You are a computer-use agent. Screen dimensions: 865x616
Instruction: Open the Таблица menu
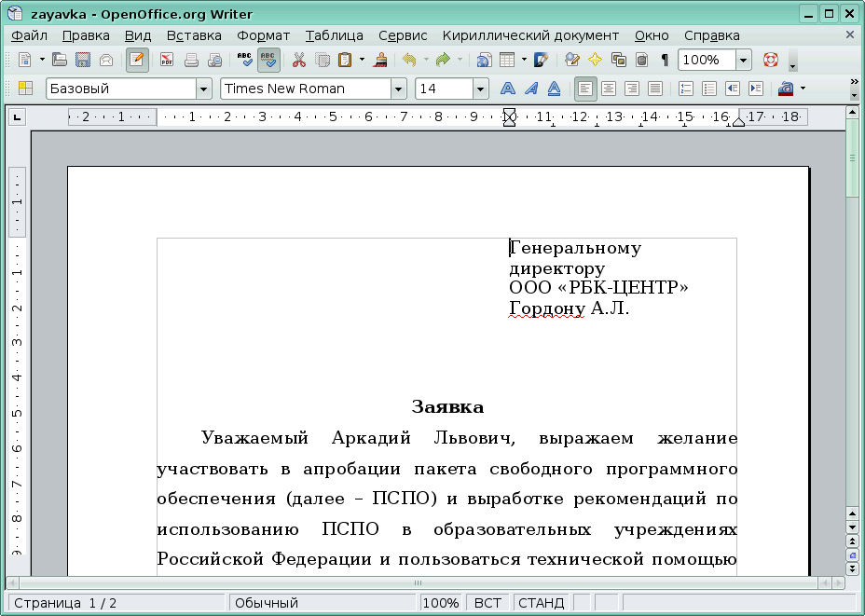point(335,34)
